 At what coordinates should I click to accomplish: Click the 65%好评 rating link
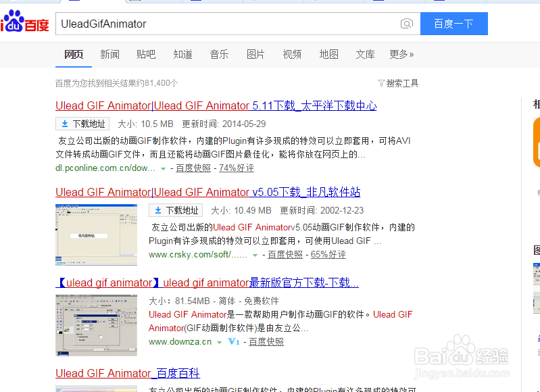pyautogui.click(x=328, y=255)
